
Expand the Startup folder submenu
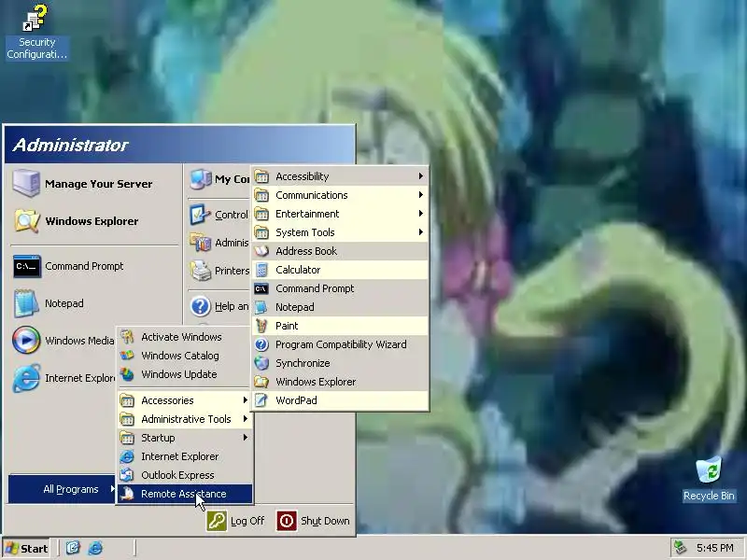coord(185,438)
